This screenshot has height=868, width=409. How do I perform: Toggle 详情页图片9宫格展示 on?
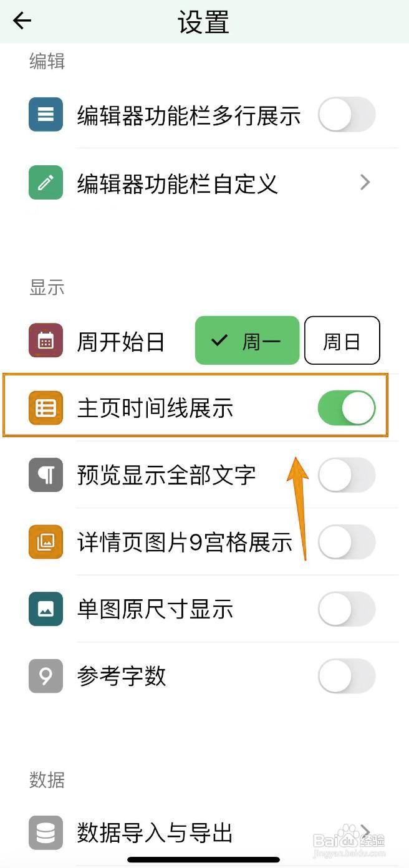point(347,542)
